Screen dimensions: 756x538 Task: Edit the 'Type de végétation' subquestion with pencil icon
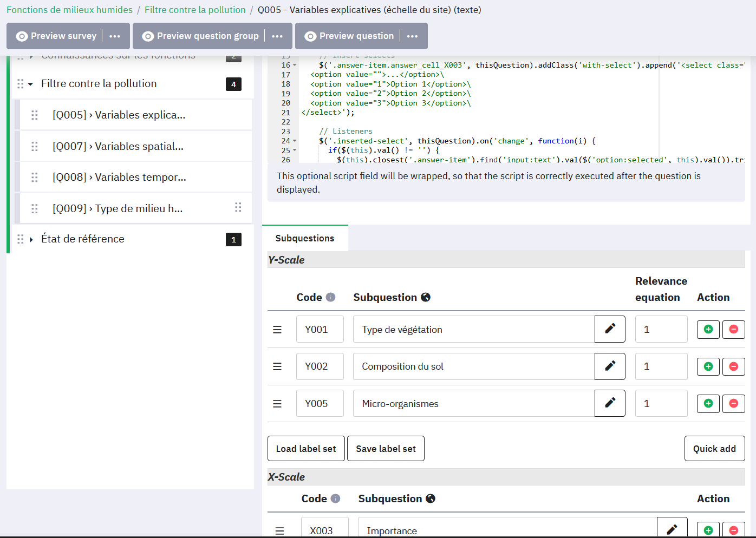(x=610, y=329)
